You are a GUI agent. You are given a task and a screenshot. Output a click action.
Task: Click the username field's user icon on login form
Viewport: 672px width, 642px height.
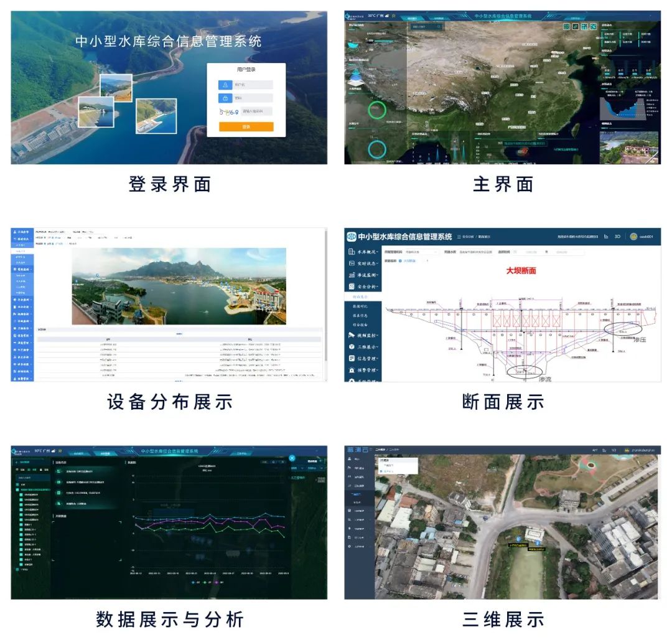[225, 85]
